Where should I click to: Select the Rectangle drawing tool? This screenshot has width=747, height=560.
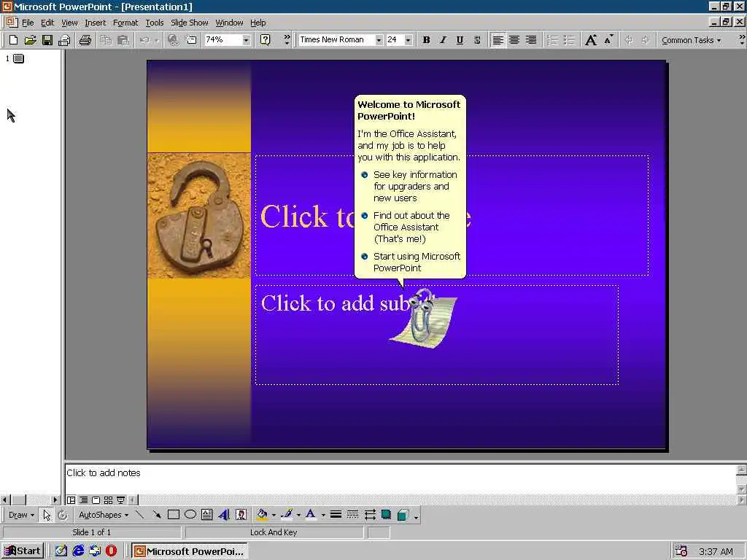174,515
